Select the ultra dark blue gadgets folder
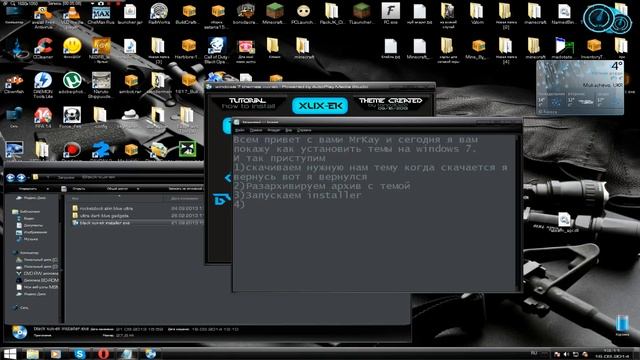 [x=100, y=216]
